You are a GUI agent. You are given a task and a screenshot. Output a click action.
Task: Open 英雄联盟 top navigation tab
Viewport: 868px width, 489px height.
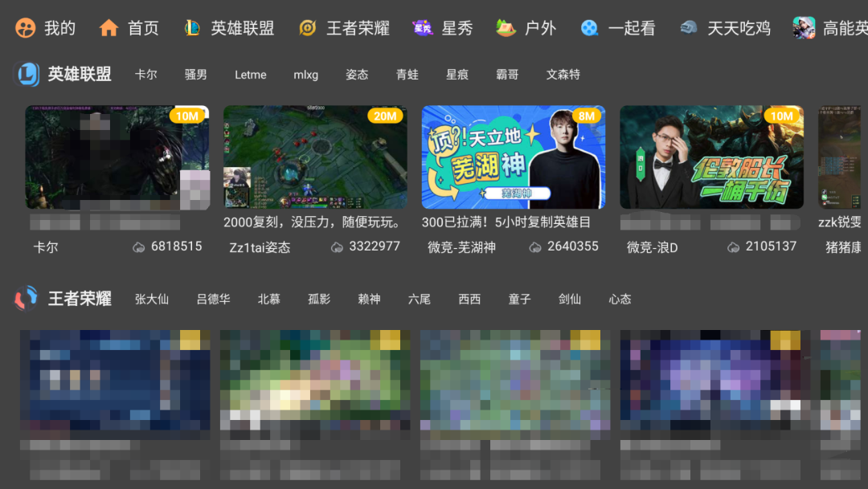tap(243, 27)
